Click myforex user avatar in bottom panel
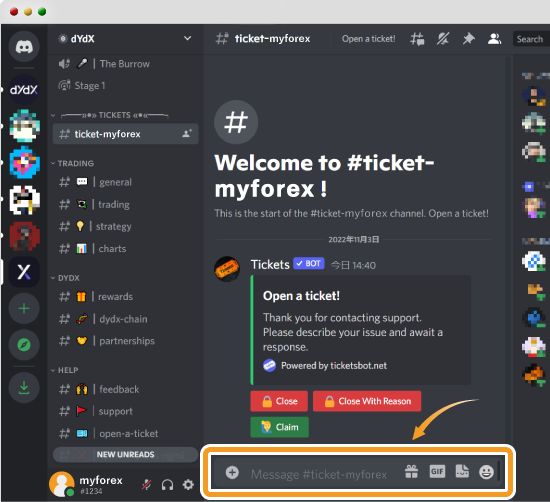Screen dimensions: 550x502 point(62,484)
